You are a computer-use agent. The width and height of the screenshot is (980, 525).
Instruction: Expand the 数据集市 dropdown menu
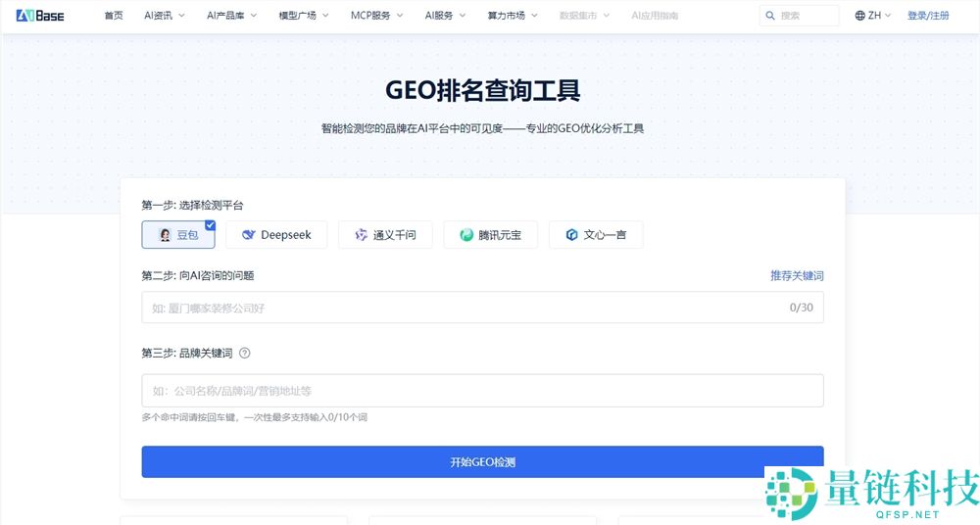584,16
